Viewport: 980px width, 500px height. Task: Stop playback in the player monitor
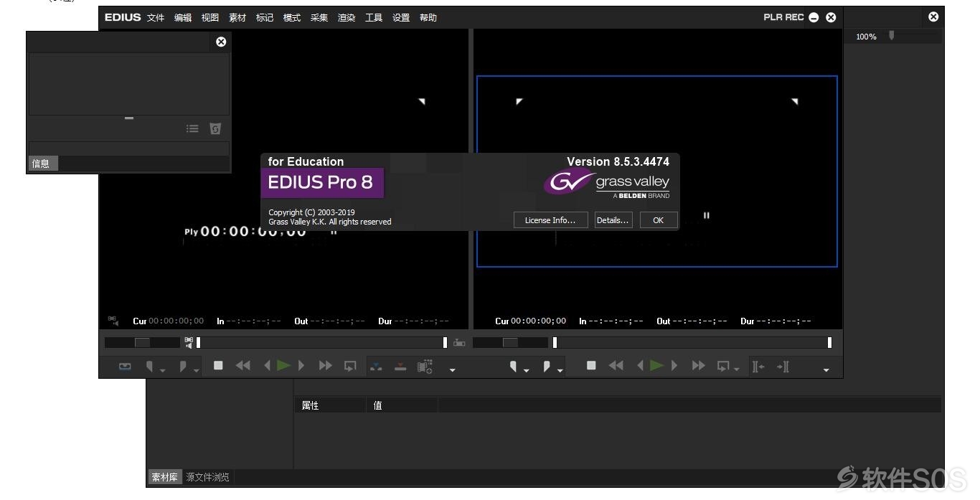click(x=218, y=366)
